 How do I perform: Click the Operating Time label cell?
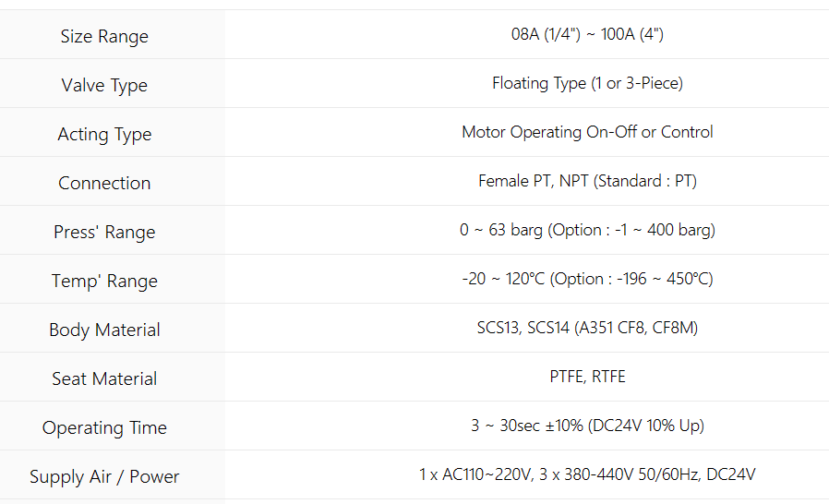coord(104,428)
